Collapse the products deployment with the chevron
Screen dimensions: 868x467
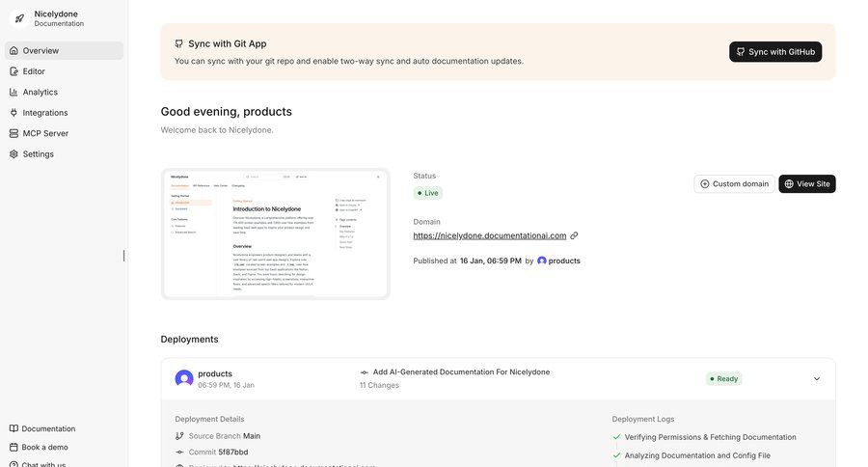click(817, 379)
